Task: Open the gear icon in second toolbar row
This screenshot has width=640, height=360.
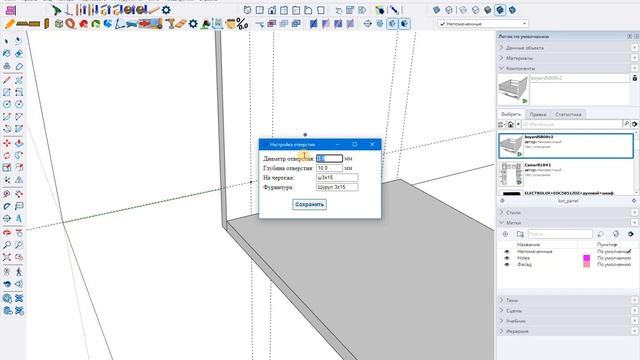Action: coord(193,24)
